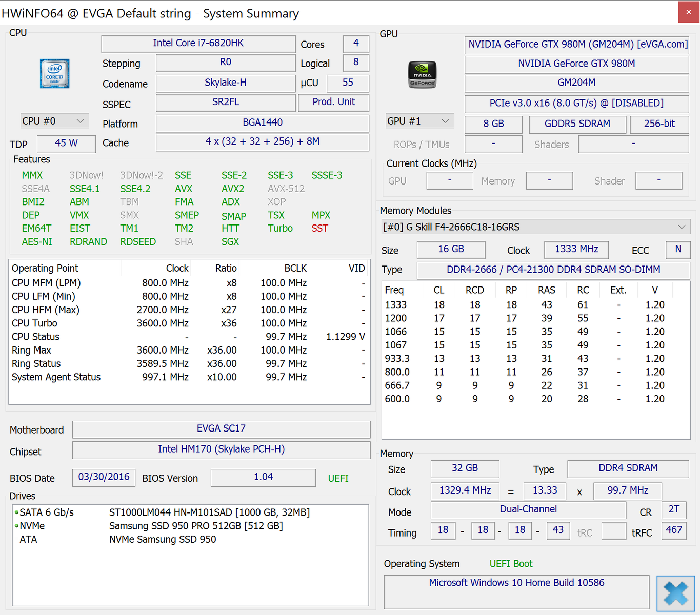Image resolution: width=700 pixels, height=615 pixels.
Task: Click the Prod. Unit field
Action: (x=334, y=102)
